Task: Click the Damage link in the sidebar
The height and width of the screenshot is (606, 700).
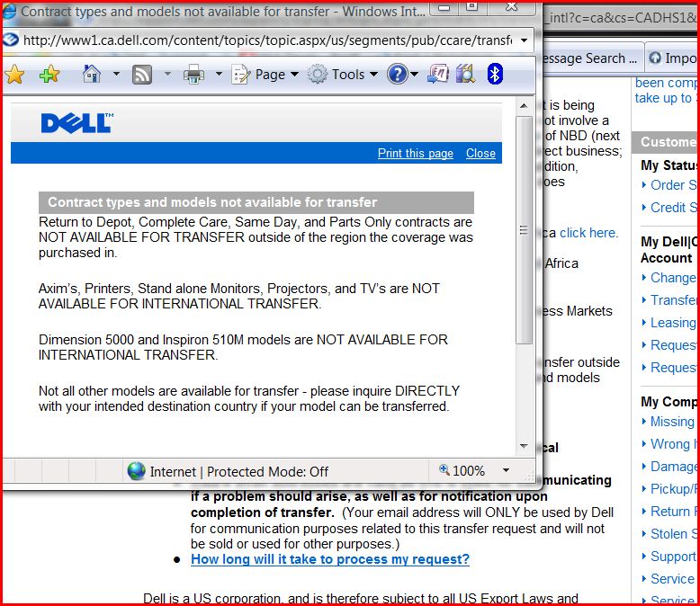Action: (673, 467)
